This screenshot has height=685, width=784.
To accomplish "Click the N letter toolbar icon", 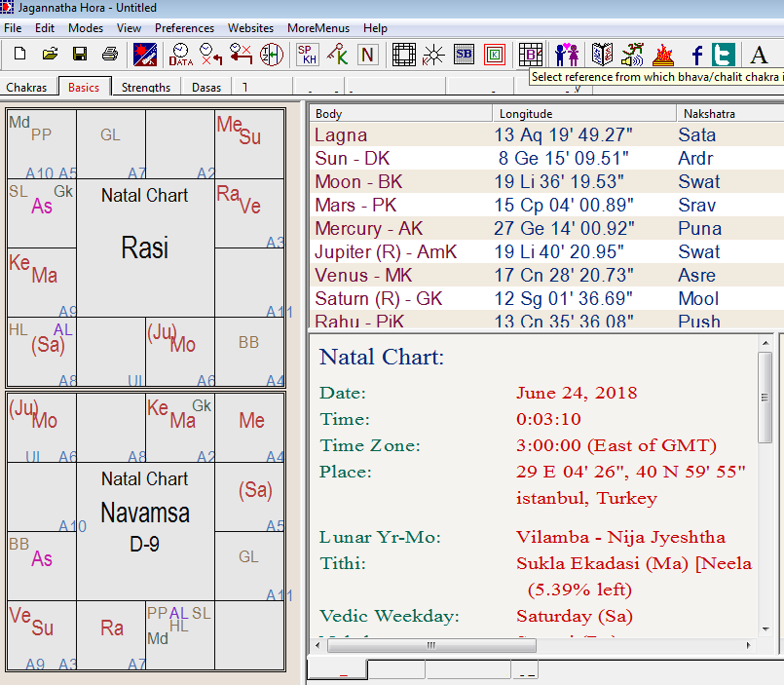I will click(x=367, y=54).
